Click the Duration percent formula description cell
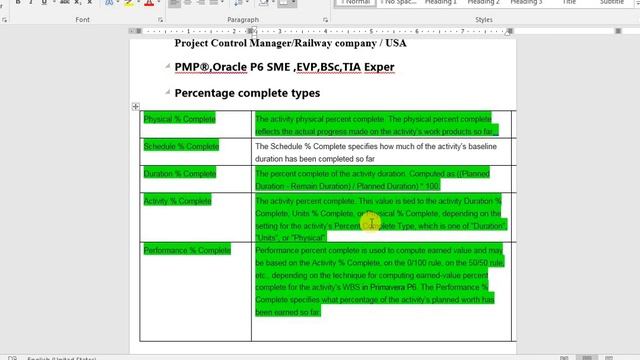This screenshot has height=360, width=640. coord(381,179)
